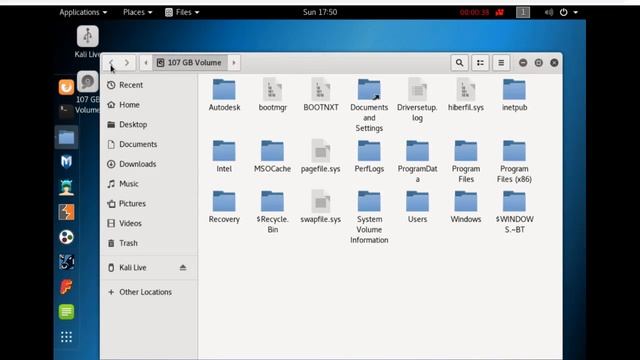Go forward with the right arrow button
640x360 pixels.
click(x=127, y=63)
